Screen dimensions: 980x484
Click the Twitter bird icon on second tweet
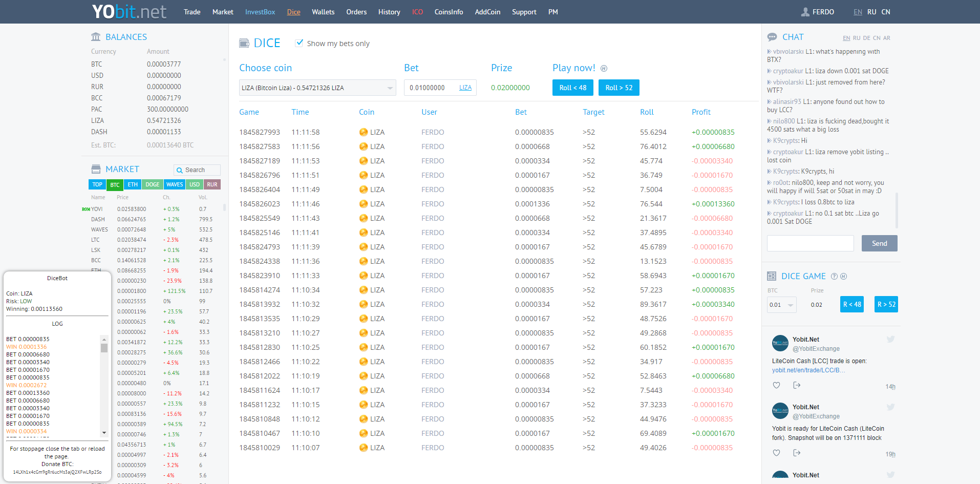tap(890, 407)
